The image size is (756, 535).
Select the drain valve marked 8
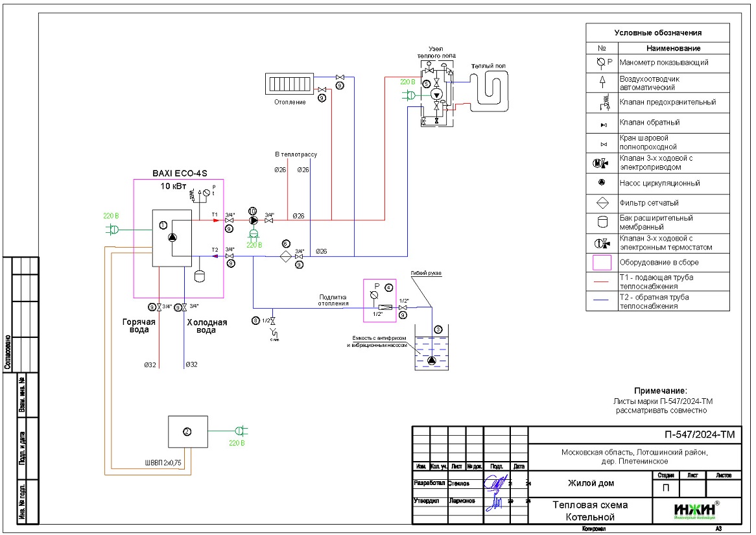pyautogui.click(x=272, y=321)
